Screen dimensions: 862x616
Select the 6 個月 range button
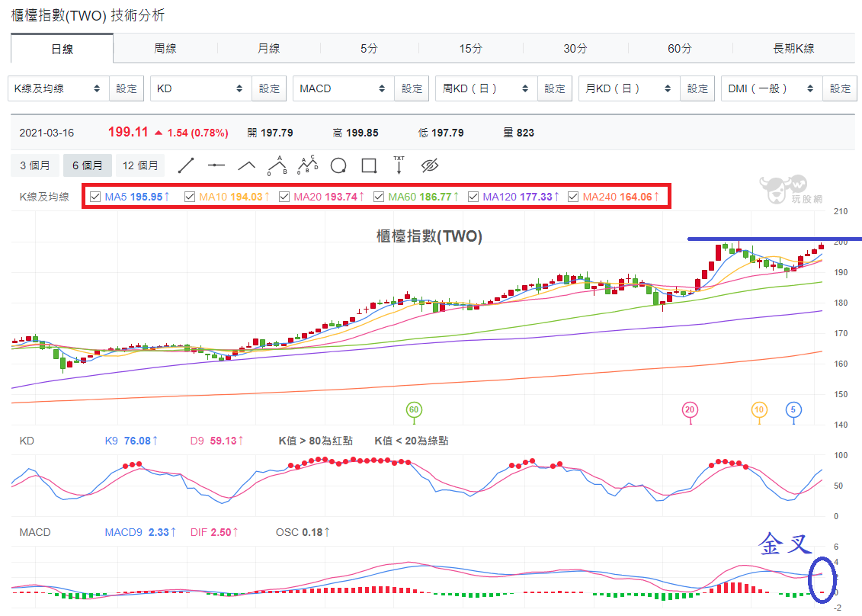click(x=88, y=165)
